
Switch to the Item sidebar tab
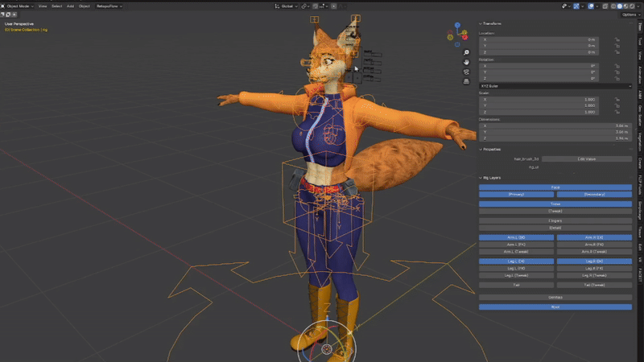[x=640, y=27]
